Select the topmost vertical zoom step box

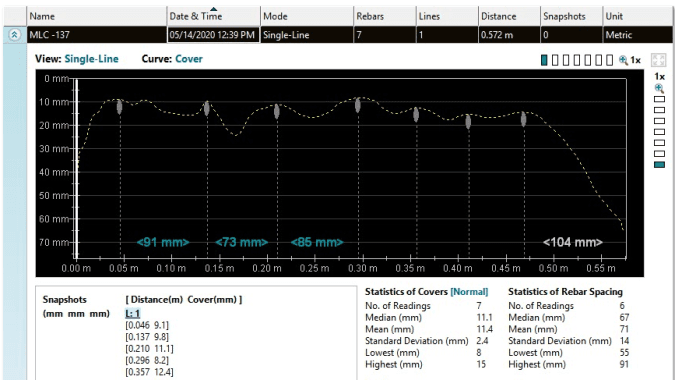(x=659, y=99)
